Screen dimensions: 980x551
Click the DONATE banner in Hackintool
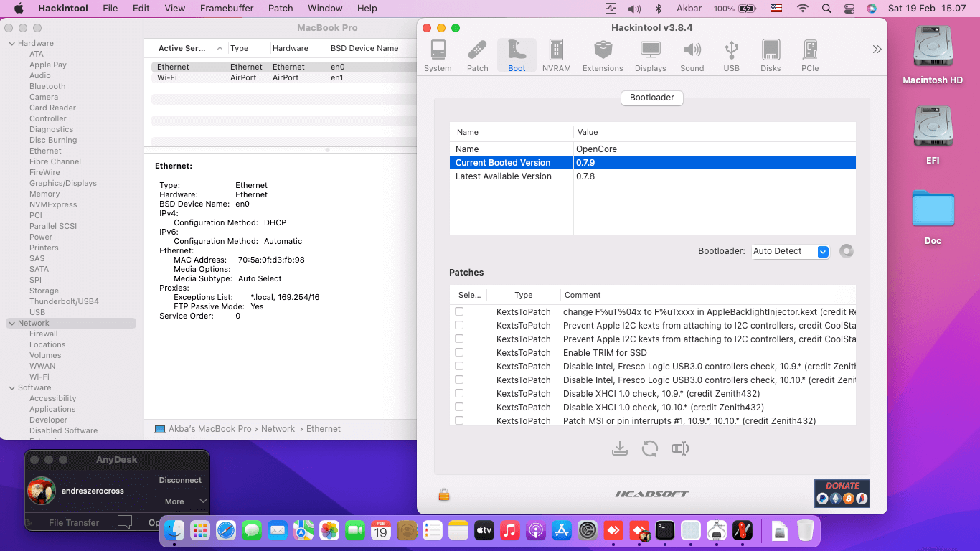842,493
